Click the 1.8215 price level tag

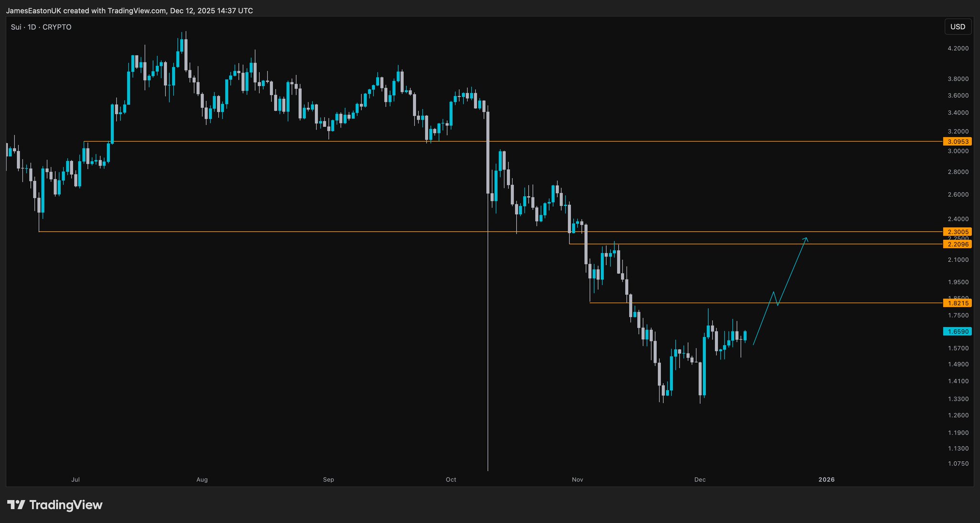tap(957, 303)
